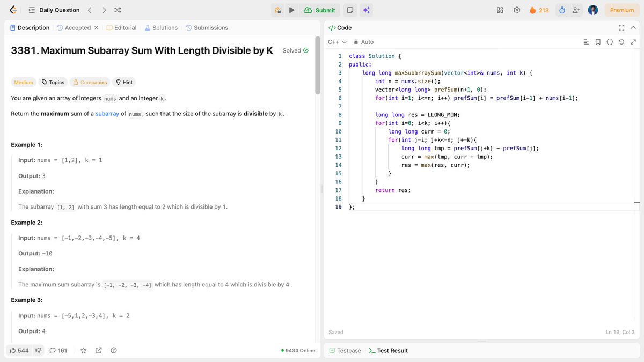Star the problem using star icon

click(83, 350)
